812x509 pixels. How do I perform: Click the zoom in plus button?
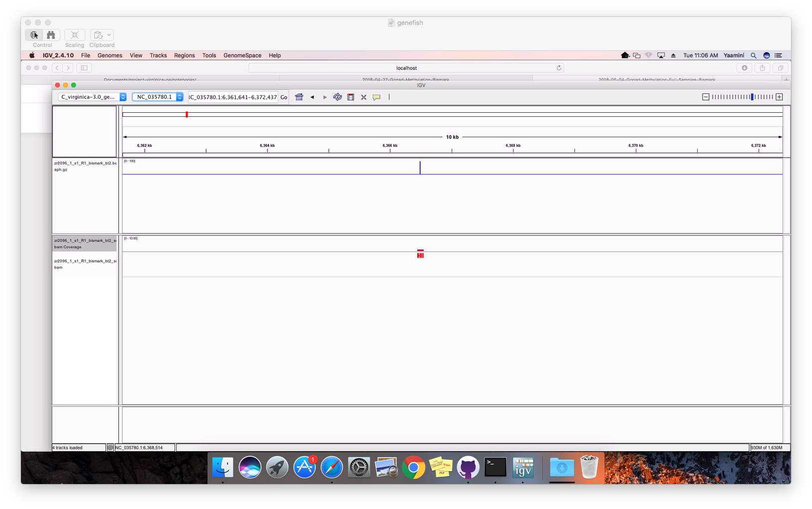[779, 97]
